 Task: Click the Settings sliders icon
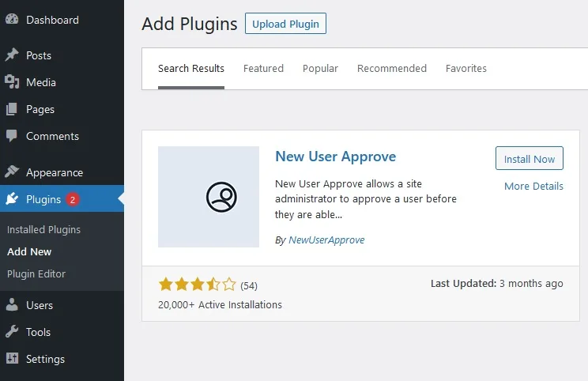tap(12, 359)
